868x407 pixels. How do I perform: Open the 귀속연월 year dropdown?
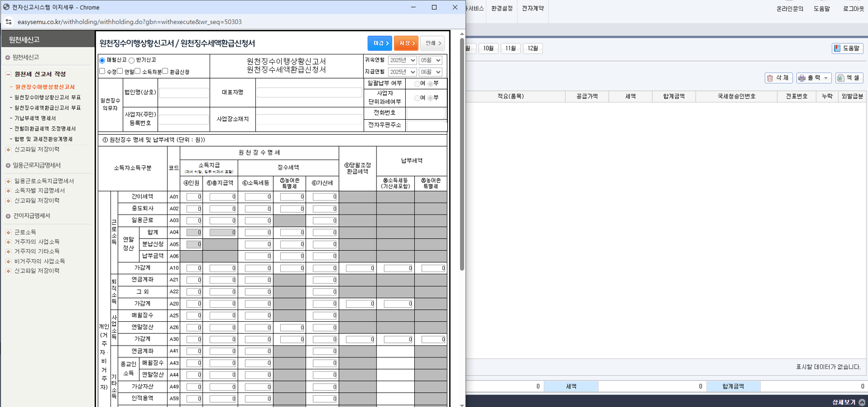tap(402, 60)
